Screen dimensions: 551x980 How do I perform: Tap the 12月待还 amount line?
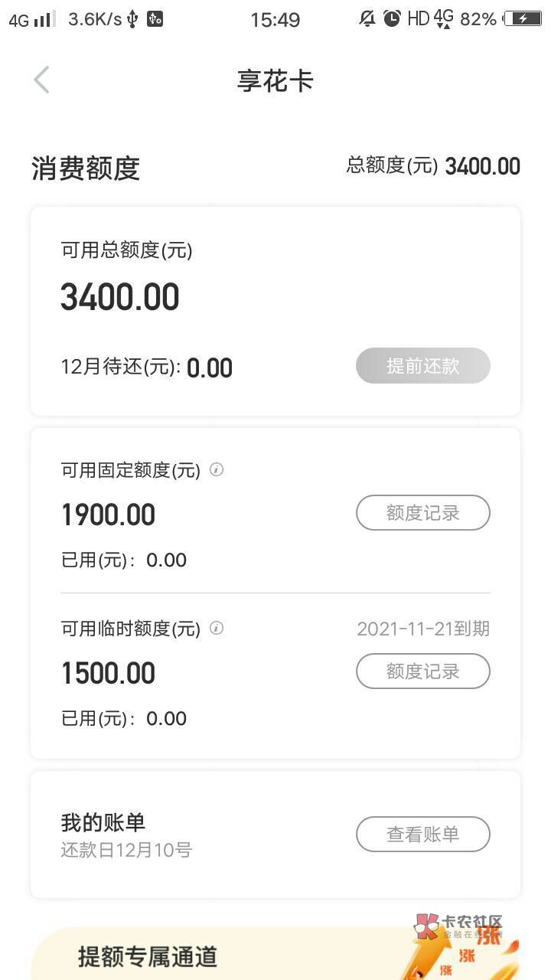147,368
